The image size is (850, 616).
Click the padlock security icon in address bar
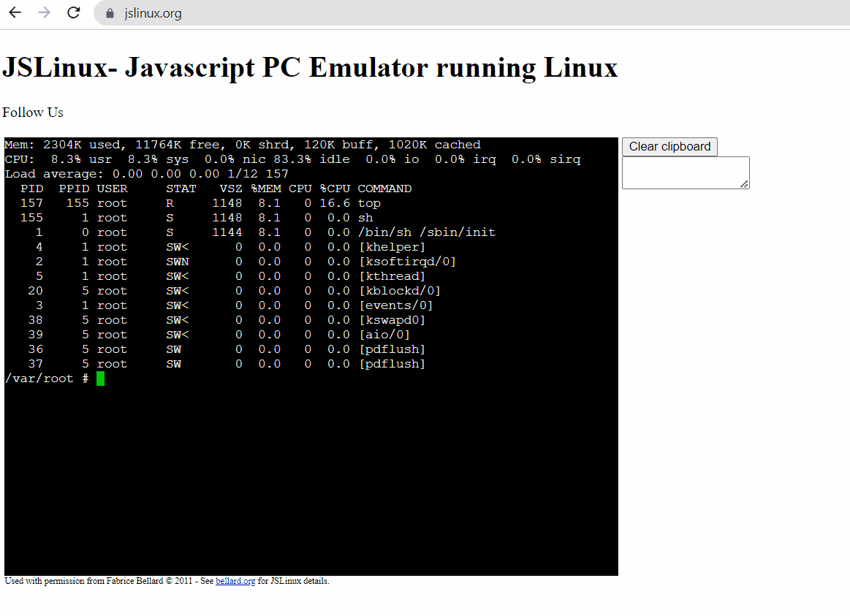[109, 12]
